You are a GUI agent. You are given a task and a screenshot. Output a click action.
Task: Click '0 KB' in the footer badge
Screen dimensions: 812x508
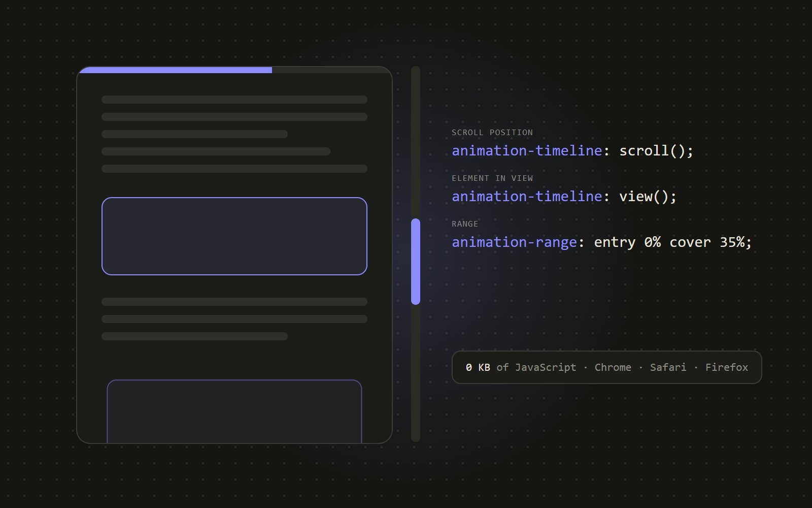[478, 367]
